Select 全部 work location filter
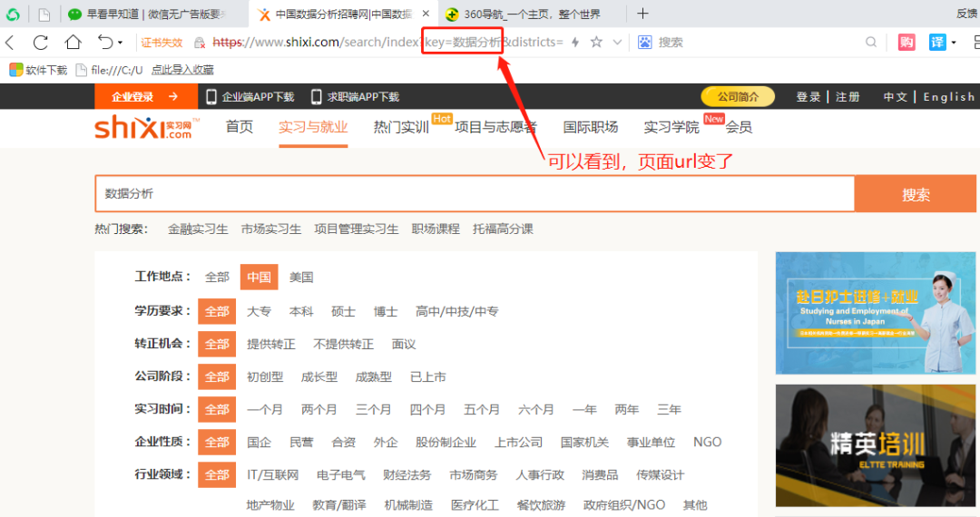Screen dimensions: 980x517 pyautogui.click(x=217, y=278)
